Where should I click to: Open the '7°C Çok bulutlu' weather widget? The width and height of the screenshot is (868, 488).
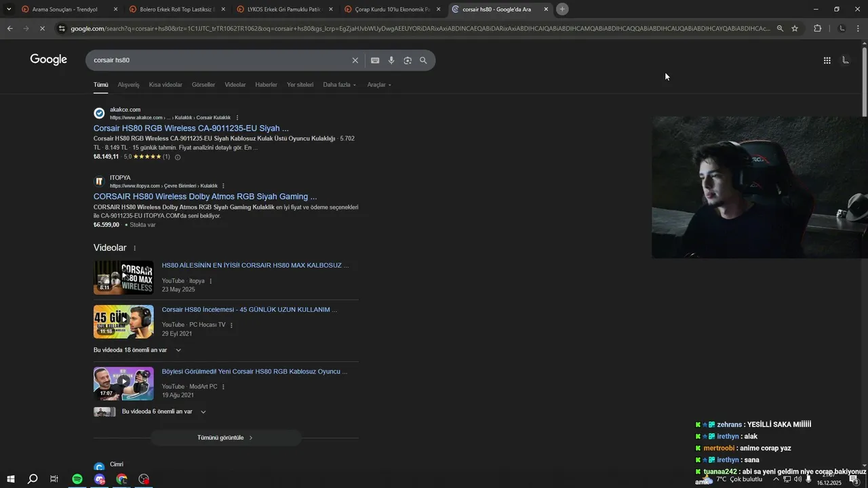[734, 479]
